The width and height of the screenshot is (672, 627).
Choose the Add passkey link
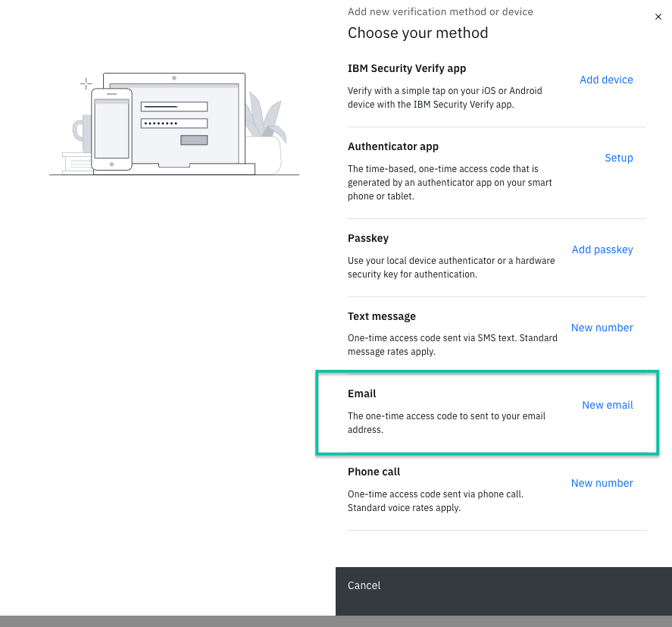602,249
